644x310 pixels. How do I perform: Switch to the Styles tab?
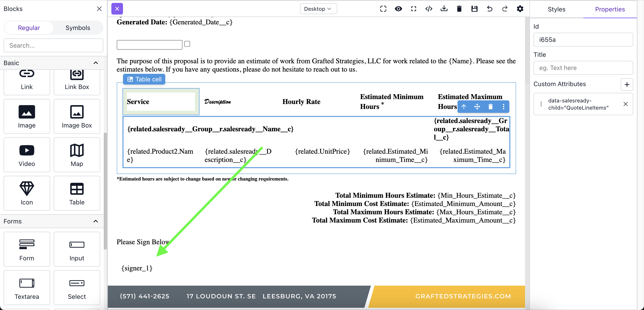[556, 9]
